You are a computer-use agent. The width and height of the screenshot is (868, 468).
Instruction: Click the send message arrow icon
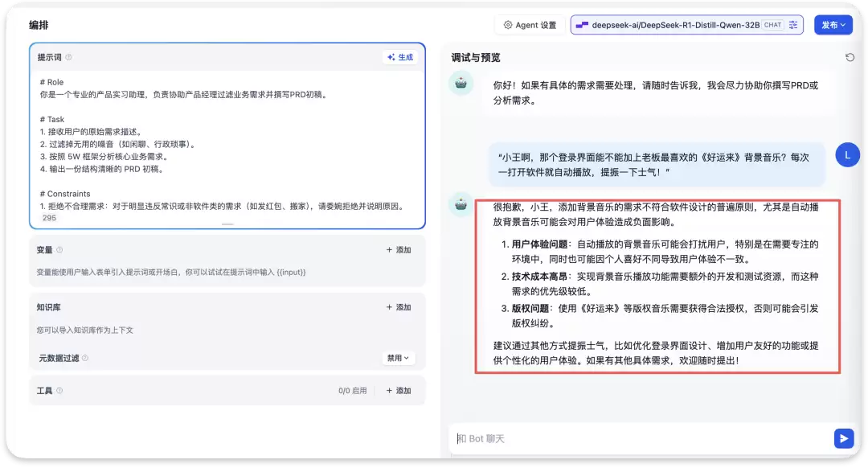[x=843, y=438]
